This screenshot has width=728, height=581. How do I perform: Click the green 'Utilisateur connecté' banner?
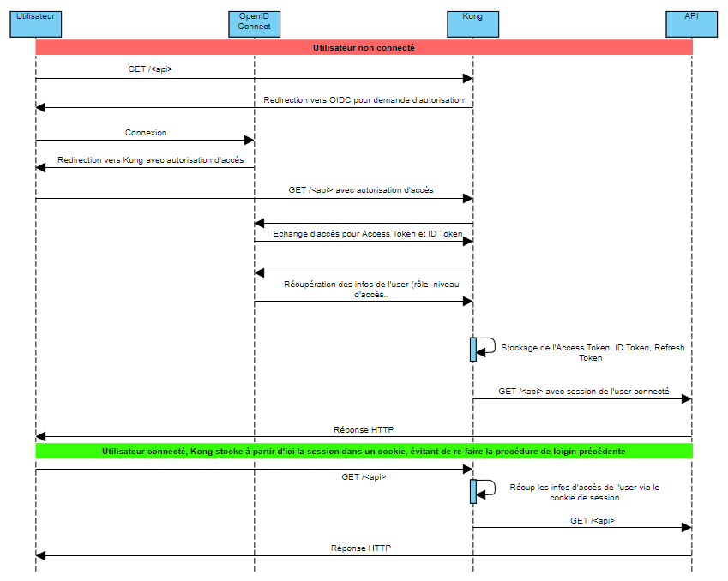pos(364,449)
